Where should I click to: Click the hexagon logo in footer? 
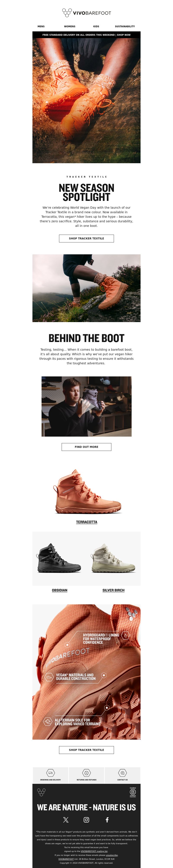[x=41, y=792]
